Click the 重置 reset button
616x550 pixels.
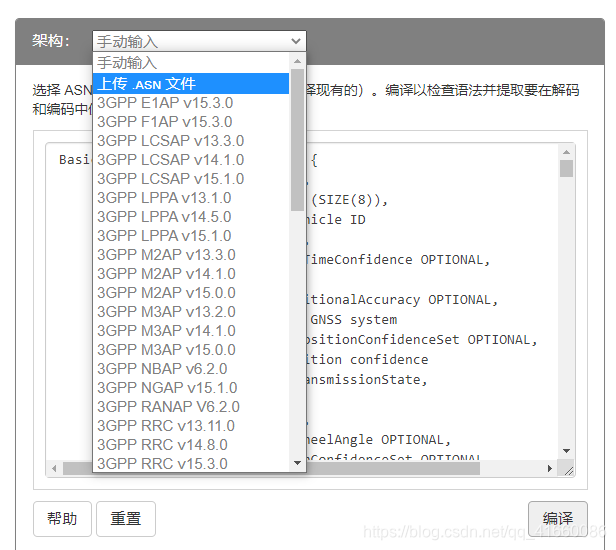tap(126, 519)
